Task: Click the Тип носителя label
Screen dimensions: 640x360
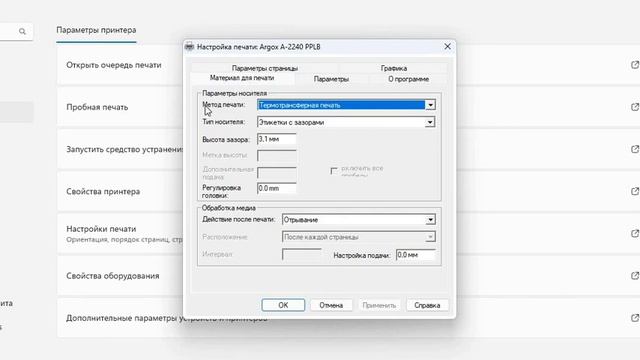Action: click(224, 122)
